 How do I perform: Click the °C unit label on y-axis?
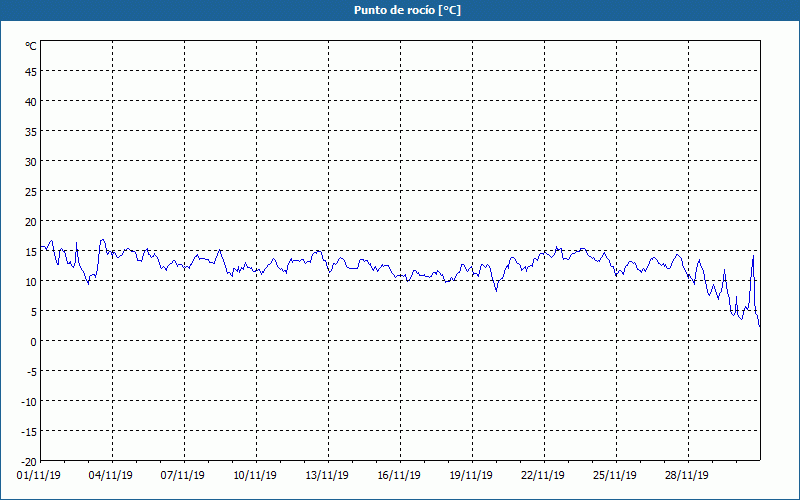31,46
